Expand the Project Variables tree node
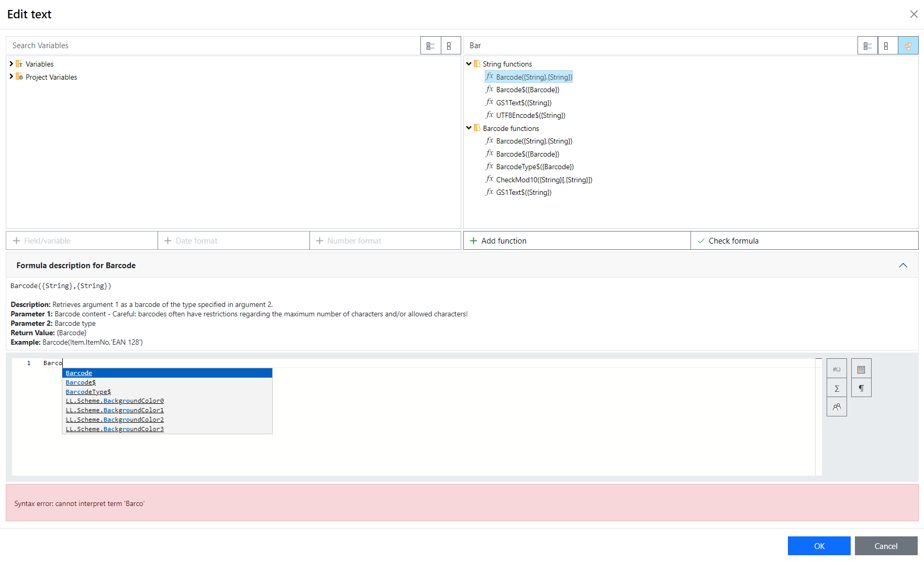This screenshot has width=924, height=561. pos(11,76)
